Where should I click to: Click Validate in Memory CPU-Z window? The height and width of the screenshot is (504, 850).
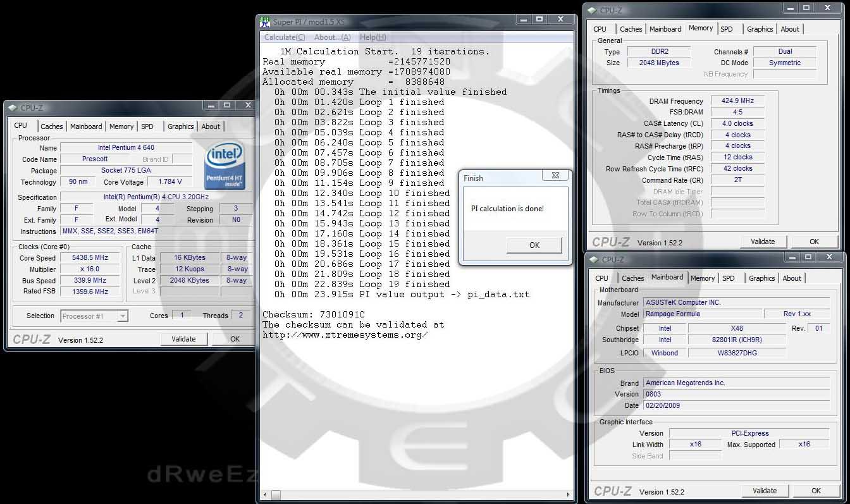pyautogui.click(x=763, y=242)
